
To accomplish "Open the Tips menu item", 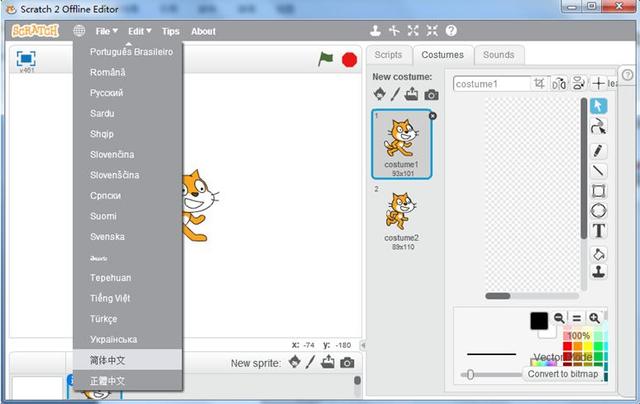I will pos(171,31).
